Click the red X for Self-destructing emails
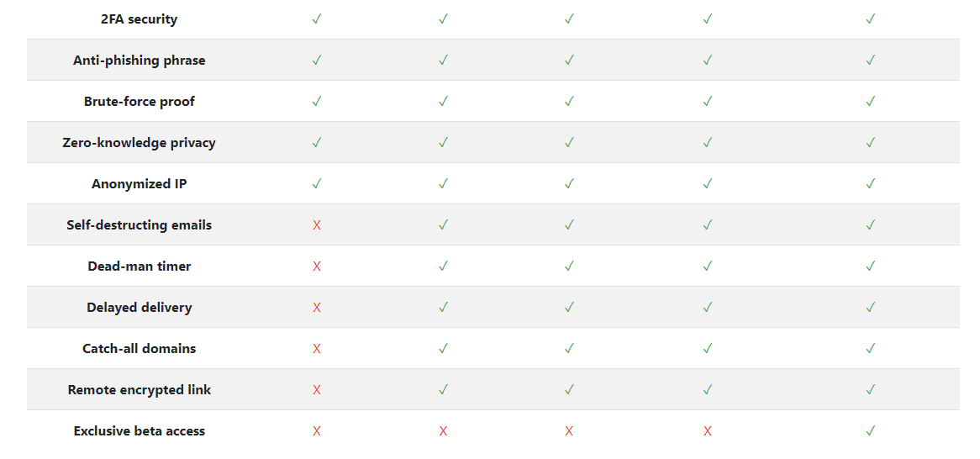 click(317, 225)
